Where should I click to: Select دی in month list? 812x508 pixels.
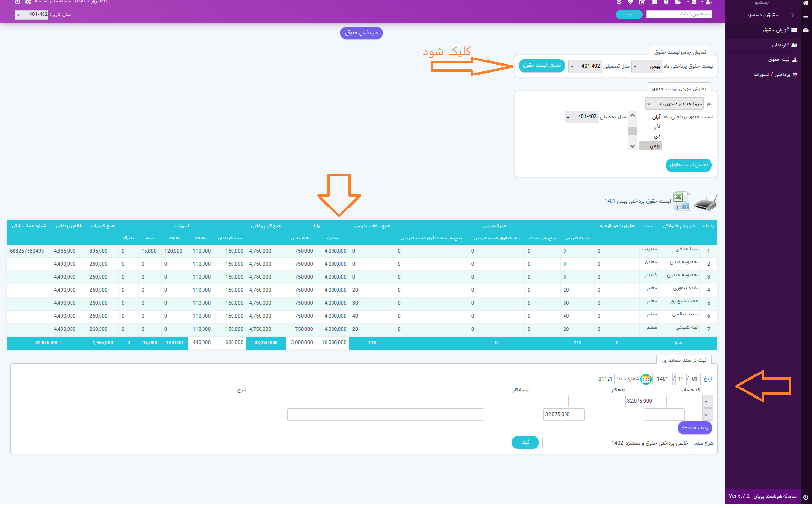click(x=649, y=136)
